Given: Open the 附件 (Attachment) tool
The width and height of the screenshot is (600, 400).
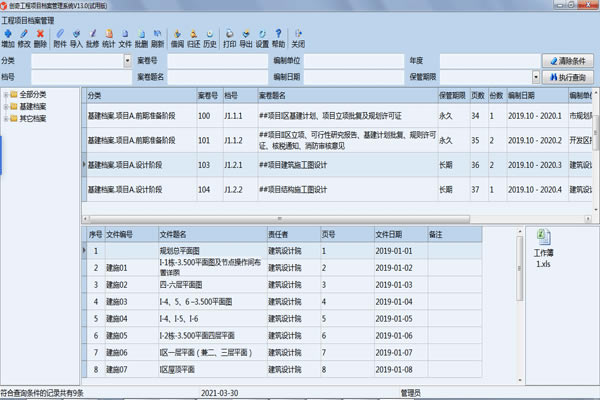Looking at the screenshot, I should click(60, 38).
